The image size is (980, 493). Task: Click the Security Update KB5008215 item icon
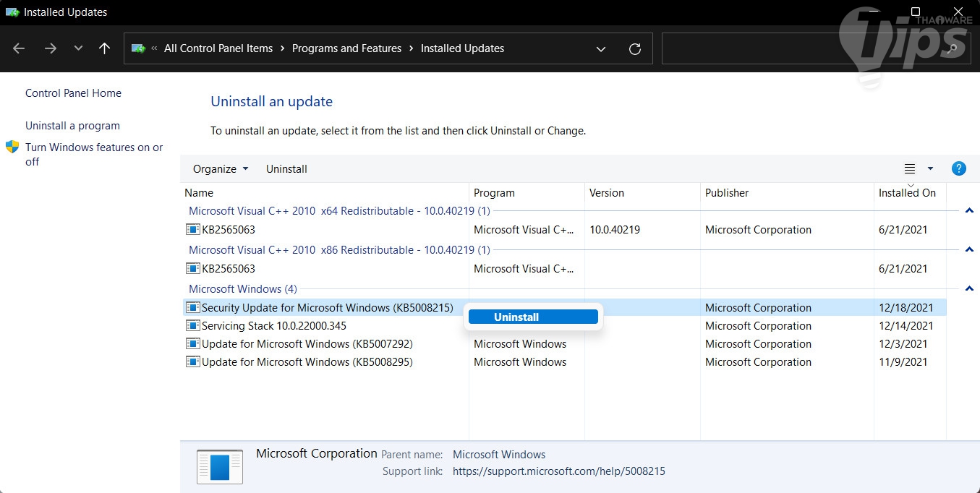coord(192,308)
